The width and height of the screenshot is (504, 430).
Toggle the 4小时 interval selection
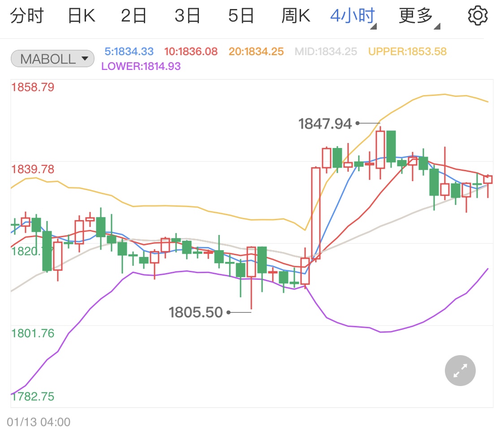pos(352,14)
